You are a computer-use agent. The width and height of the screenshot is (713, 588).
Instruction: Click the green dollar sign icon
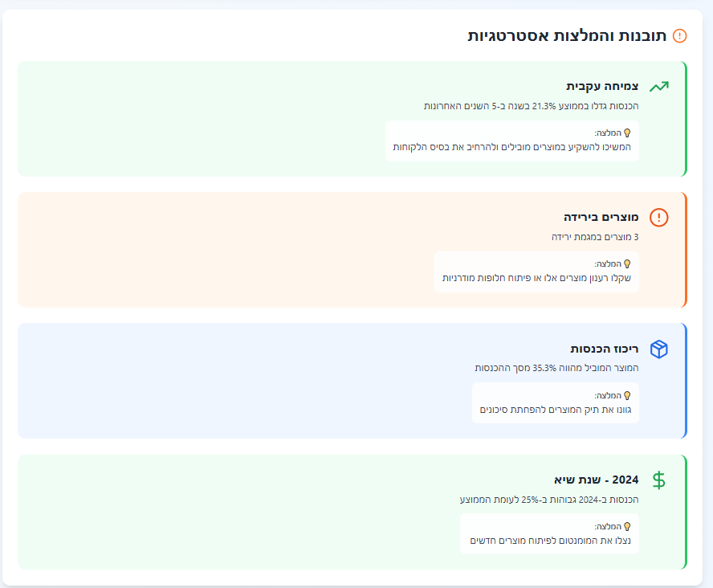[658, 480]
